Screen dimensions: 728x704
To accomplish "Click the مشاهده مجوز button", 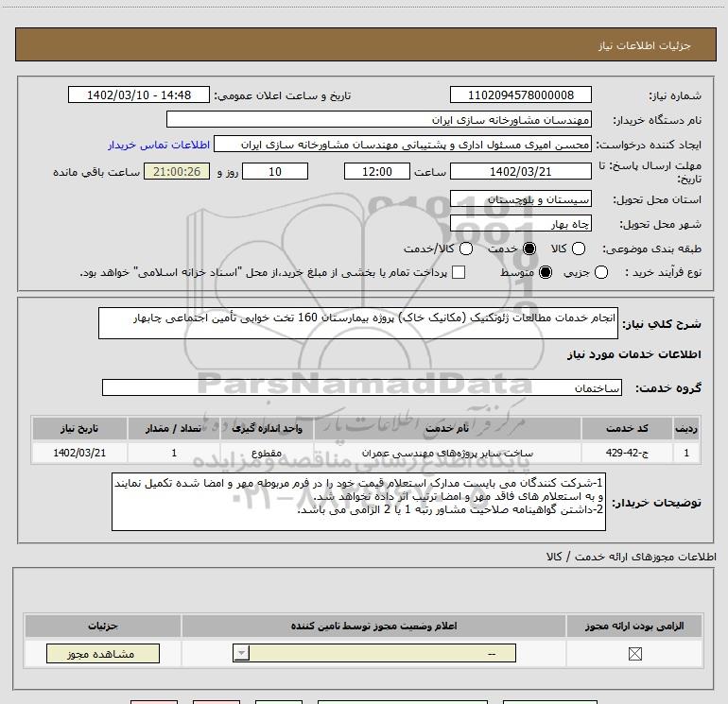I will [x=103, y=653].
